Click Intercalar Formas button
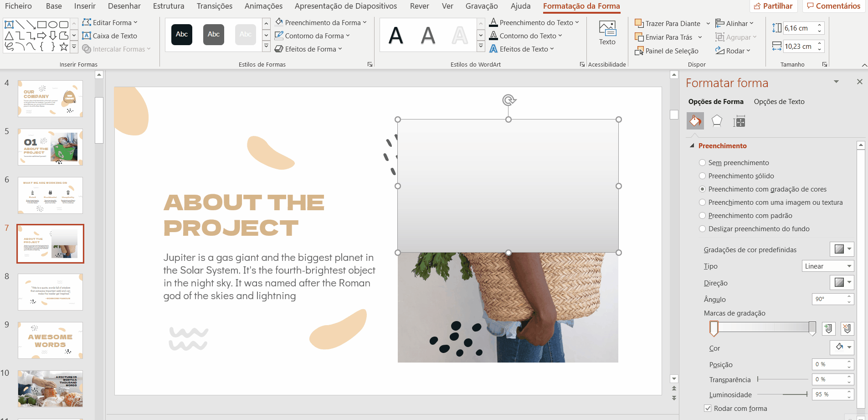Viewport: 868px width, 420px height. pos(116,49)
